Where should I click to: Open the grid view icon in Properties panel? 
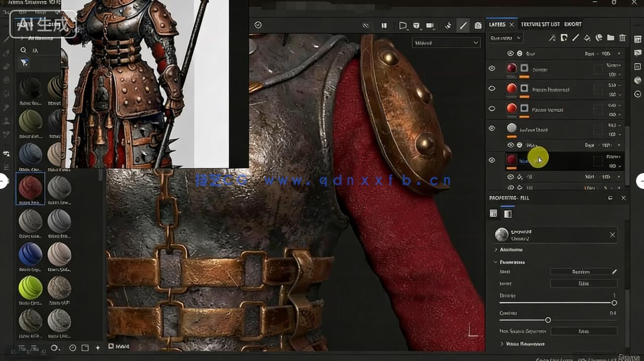coord(494,213)
